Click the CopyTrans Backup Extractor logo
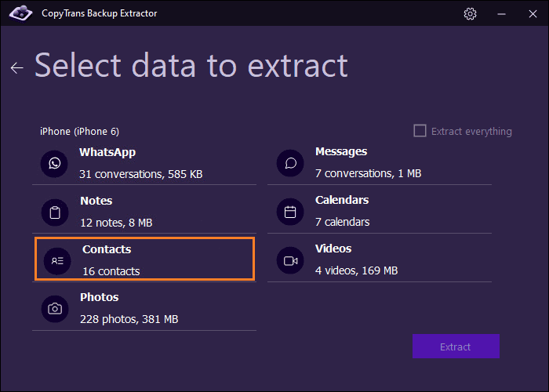This screenshot has height=392, width=549. click(20, 13)
